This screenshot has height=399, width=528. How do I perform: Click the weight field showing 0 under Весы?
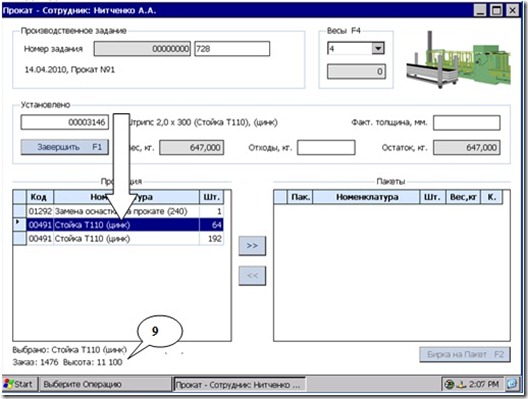tap(357, 71)
